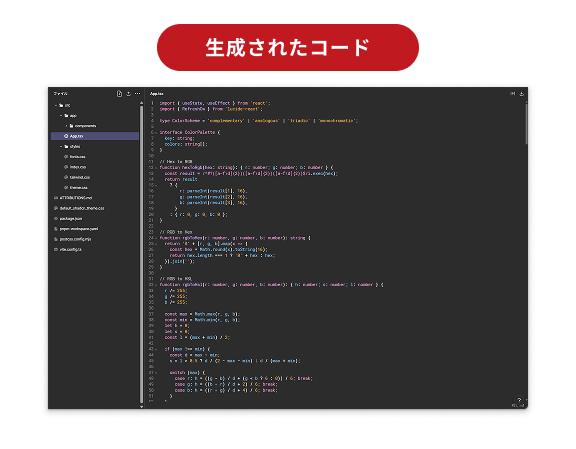Collapse the src folder

click(56, 105)
